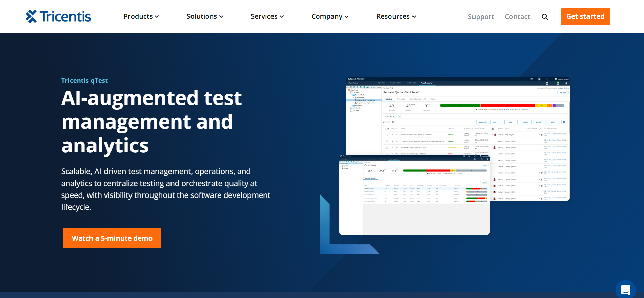Check the box for test run TR-7
The width and height of the screenshot is (644, 298).
pos(386,141)
